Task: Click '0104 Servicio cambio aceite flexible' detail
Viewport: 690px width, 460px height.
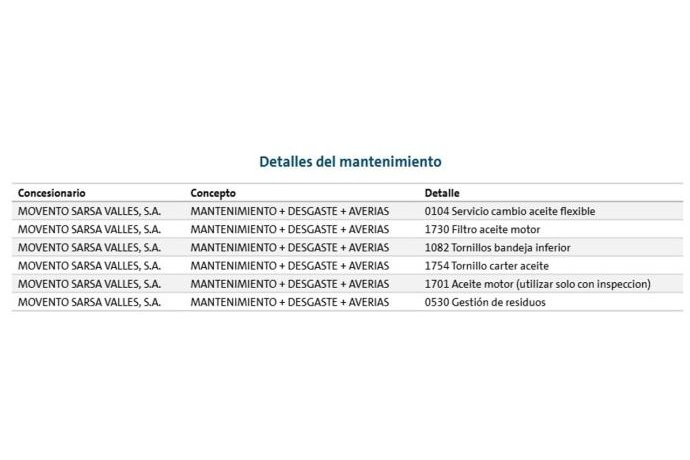Action: 509,211
